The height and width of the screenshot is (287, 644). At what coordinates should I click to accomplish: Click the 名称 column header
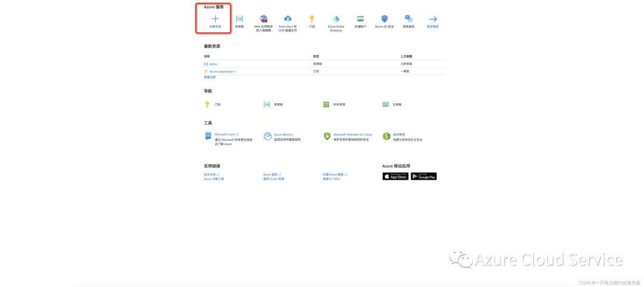click(x=206, y=56)
